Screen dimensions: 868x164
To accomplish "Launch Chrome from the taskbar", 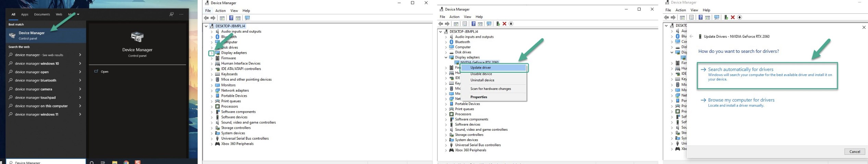I will (126, 162).
